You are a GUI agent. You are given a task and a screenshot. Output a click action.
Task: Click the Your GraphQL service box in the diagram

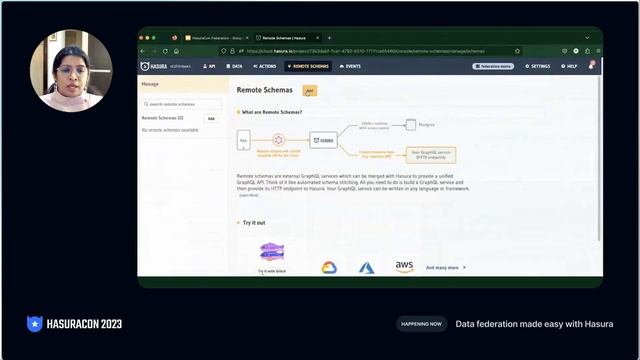pos(431,155)
